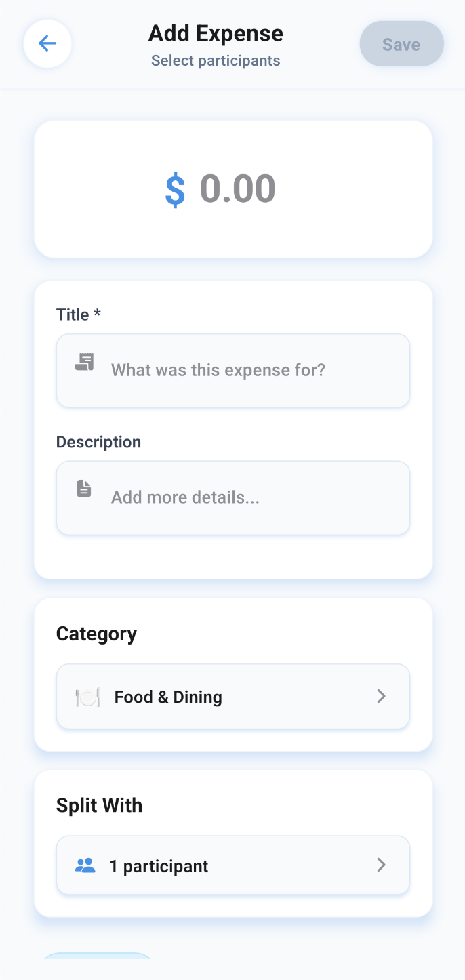The width and height of the screenshot is (465, 980).
Task: Click the Split With section heading
Action: point(99,804)
